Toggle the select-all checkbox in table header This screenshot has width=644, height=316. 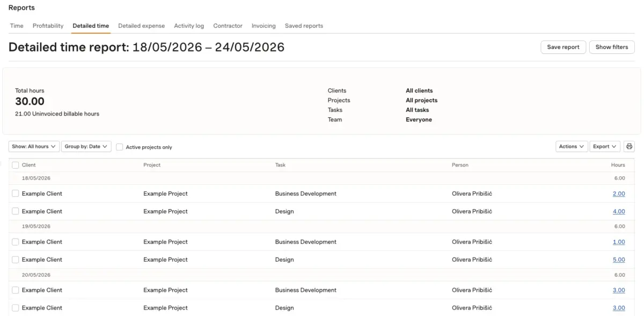[15, 165]
